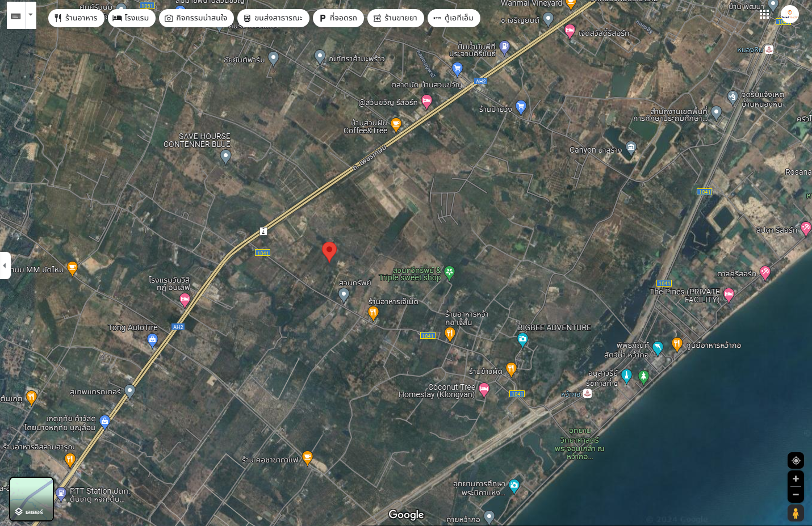Open the Google account avatar

click(789, 15)
